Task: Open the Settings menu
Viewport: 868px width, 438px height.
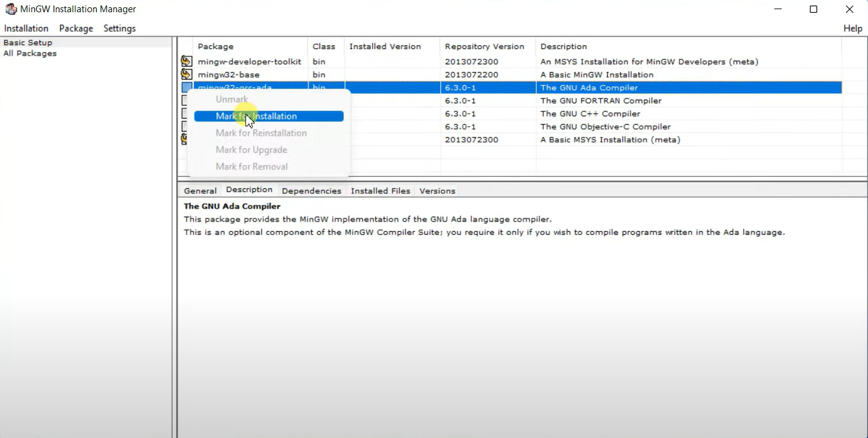Action: coord(119,28)
